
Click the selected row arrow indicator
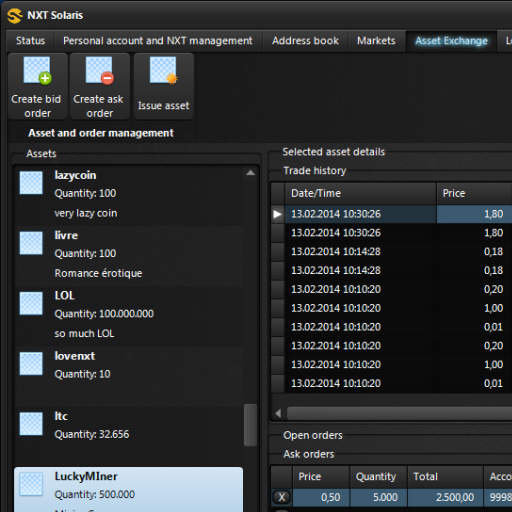[277, 214]
